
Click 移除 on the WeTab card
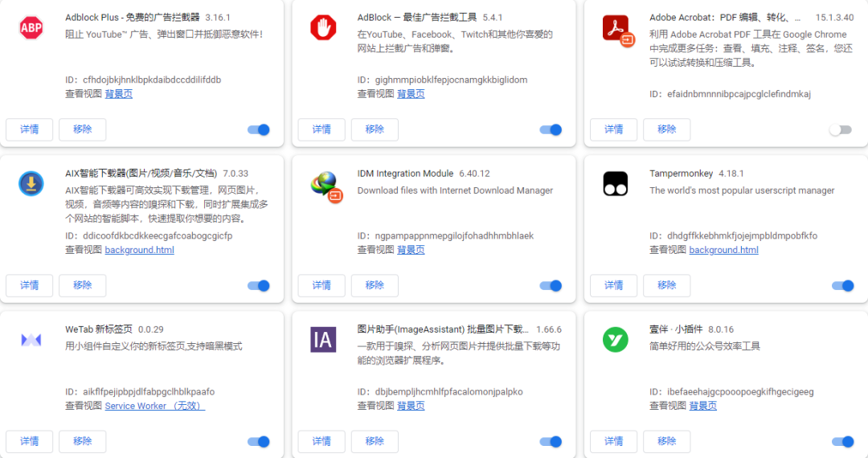click(x=83, y=441)
